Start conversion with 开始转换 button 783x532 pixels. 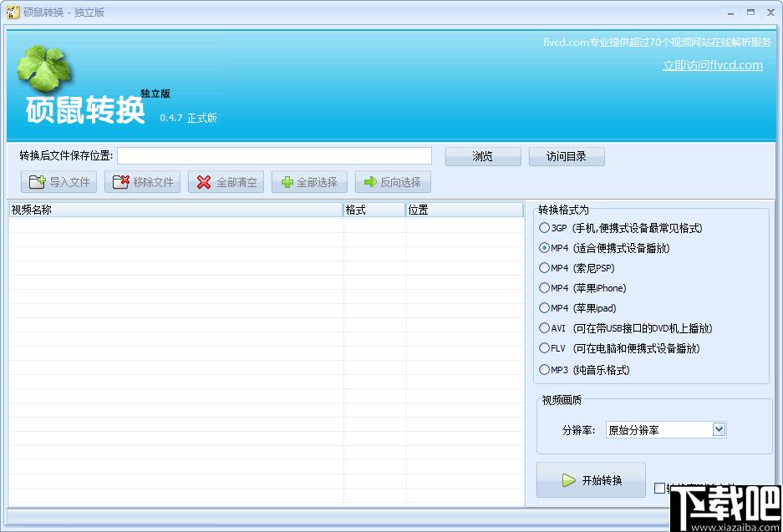(592, 480)
